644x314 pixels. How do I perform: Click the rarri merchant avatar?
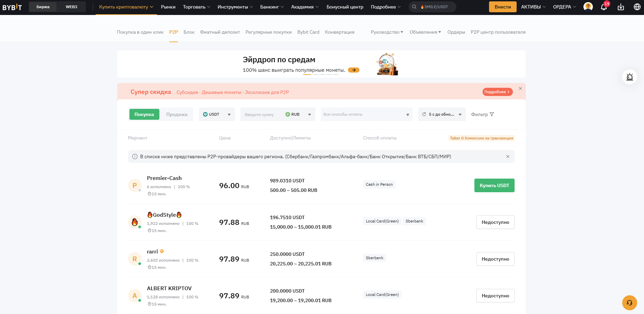[135, 259]
